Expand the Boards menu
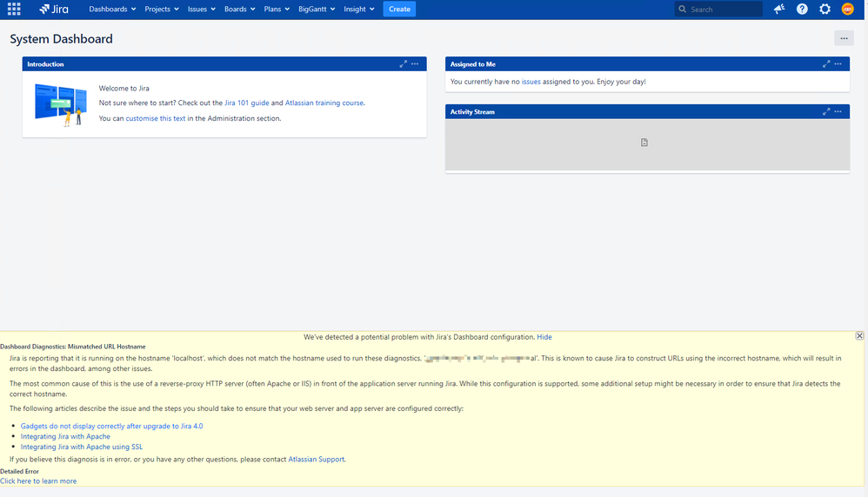The width and height of the screenshot is (868, 497). pos(240,9)
